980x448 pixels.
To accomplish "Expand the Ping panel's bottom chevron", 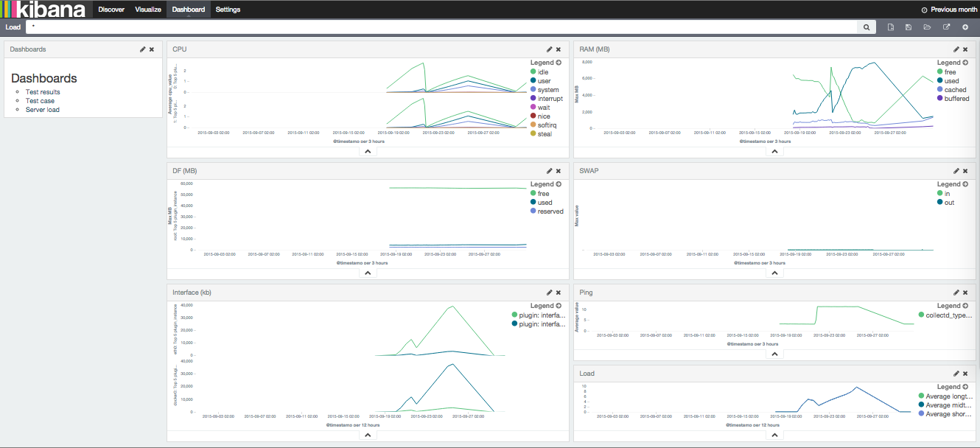I will (774, 354).
